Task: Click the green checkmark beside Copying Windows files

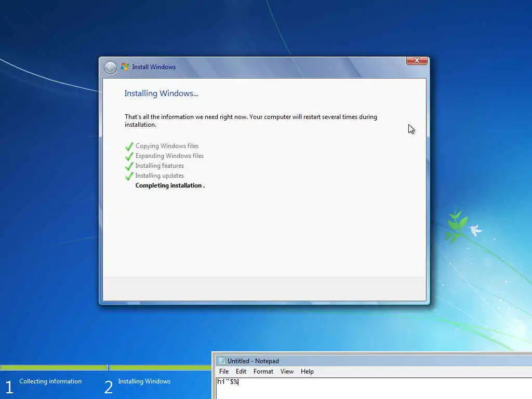Action: click(x=129, y=146)
